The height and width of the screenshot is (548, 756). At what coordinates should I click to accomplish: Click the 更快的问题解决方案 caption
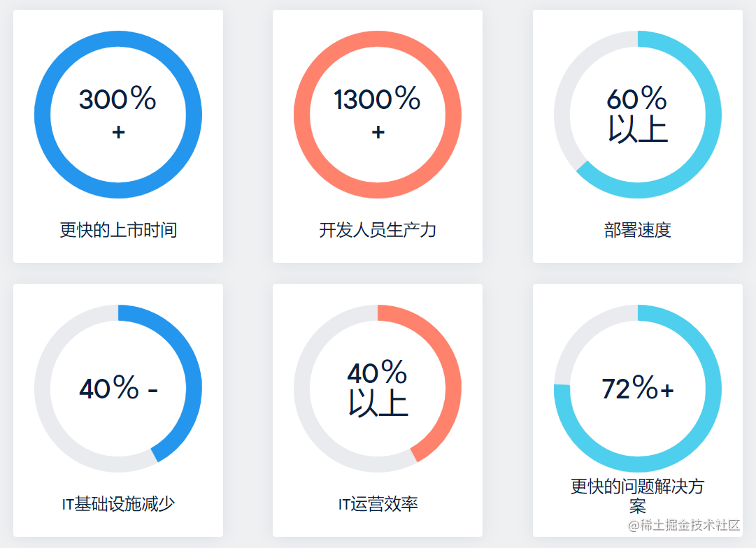(637, 496)
